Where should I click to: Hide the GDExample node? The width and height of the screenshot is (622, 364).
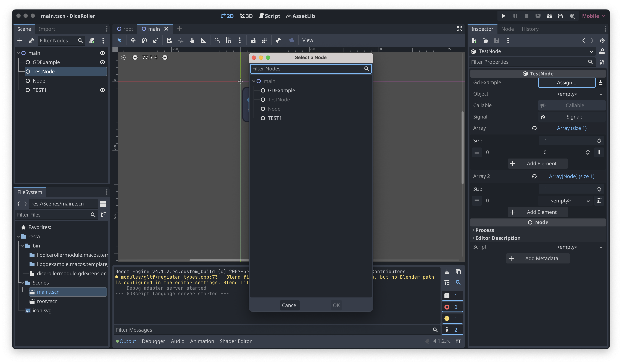point(102,62)
